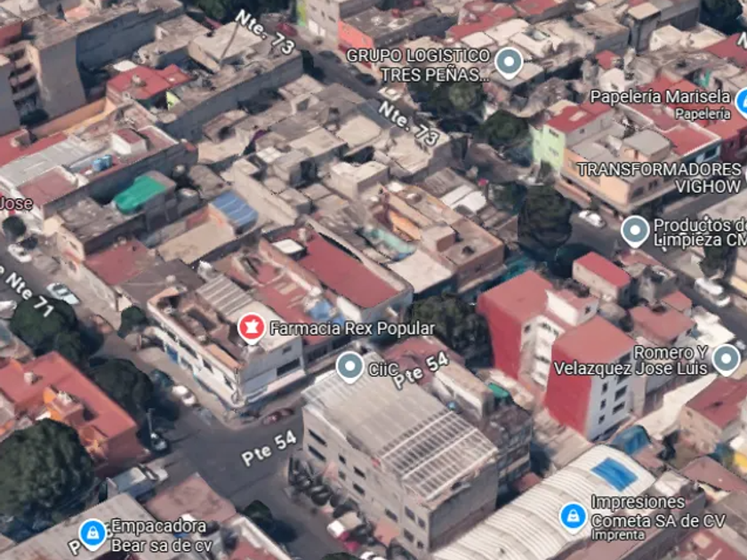Viewport: 747px width, 560px height.
Task: Click the Jose label at left edge
Action: [16, 204]
